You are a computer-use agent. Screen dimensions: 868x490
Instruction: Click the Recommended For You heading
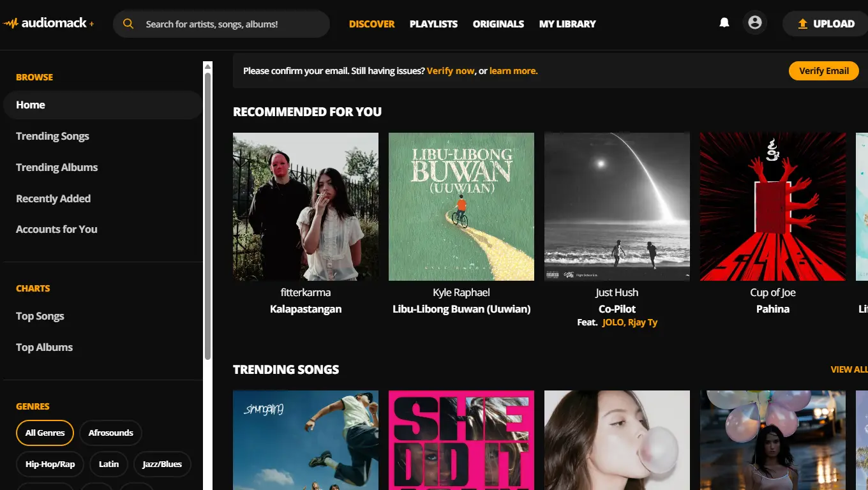[x=307, y=112]
